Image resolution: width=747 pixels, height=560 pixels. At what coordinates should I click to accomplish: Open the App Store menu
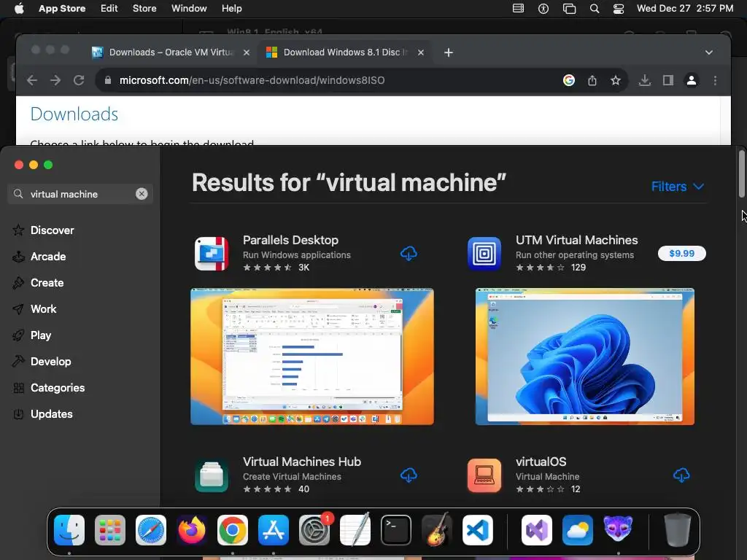(62, 9)
